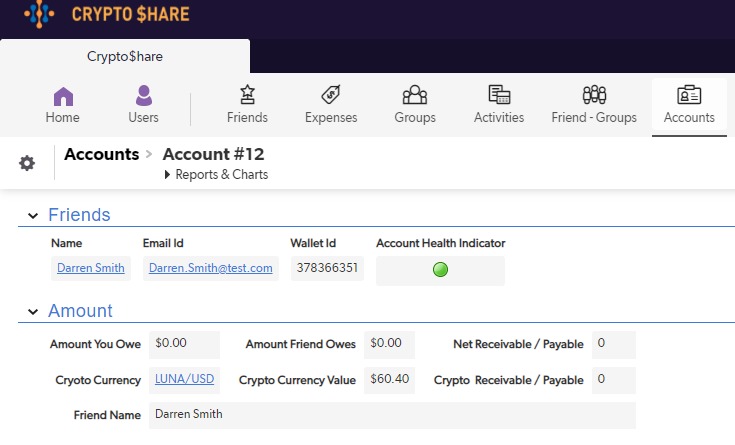Open the Friend - Groups icon

point(594,95)
